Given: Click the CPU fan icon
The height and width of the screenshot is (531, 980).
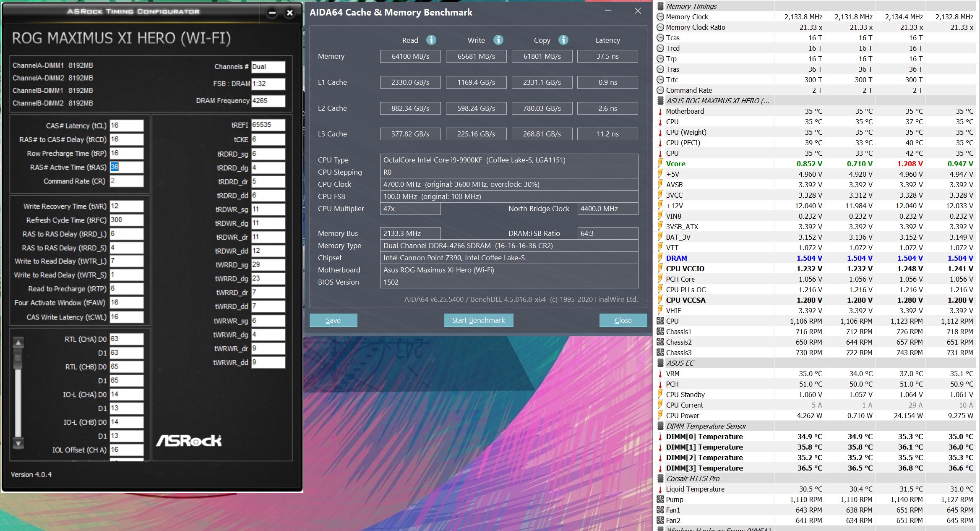Looking at the screenshot, I should pyautogui.click(x=660, y=321).
